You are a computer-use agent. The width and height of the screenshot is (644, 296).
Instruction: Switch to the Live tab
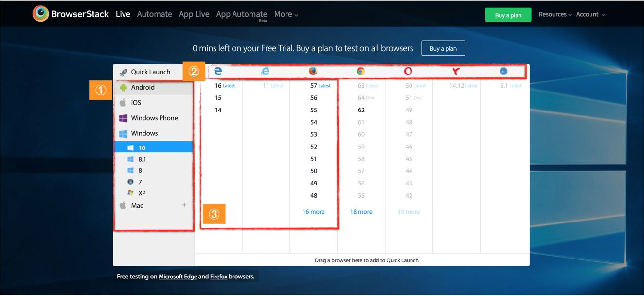(123, 14)
